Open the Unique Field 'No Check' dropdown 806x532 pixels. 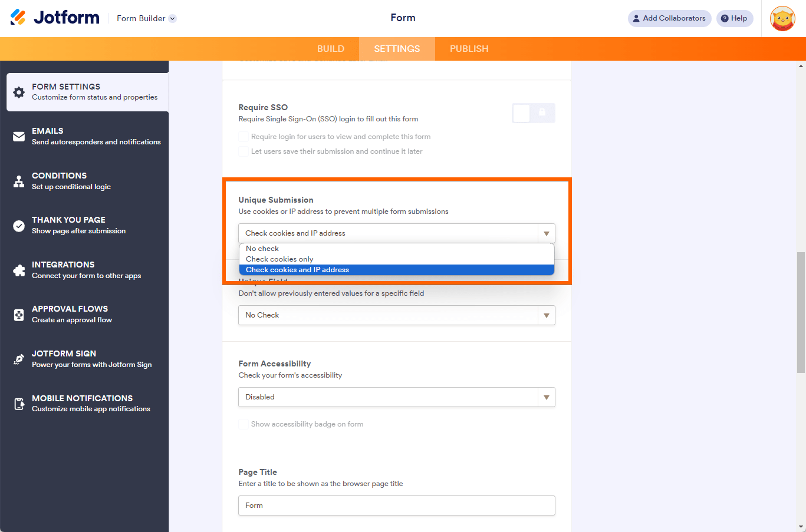click(396, 315)
